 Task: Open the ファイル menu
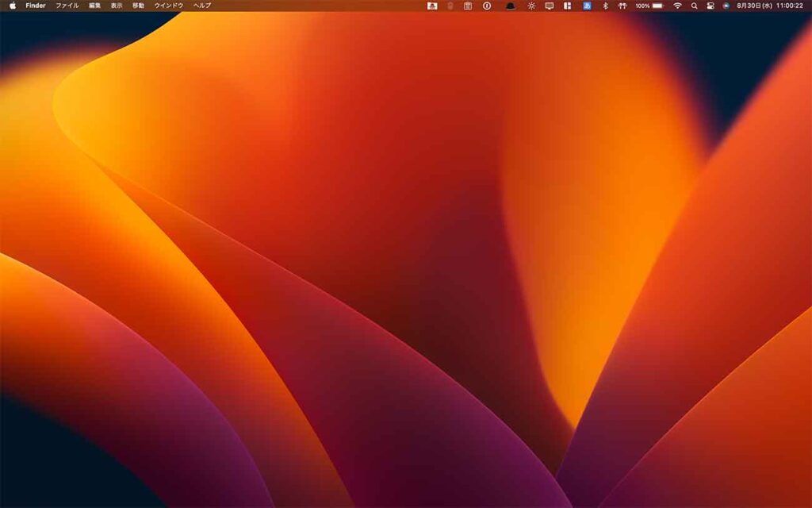(x=67, y=7)
